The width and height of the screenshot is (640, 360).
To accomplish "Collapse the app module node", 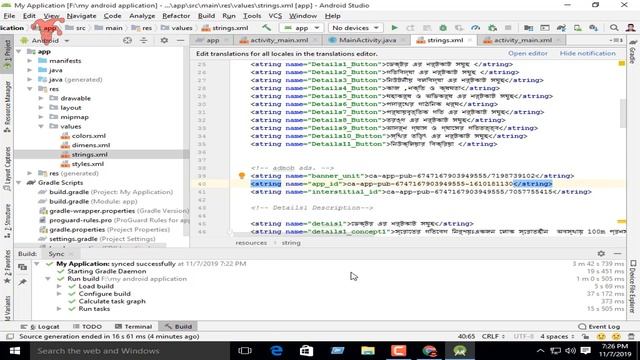I will (19, 51).
